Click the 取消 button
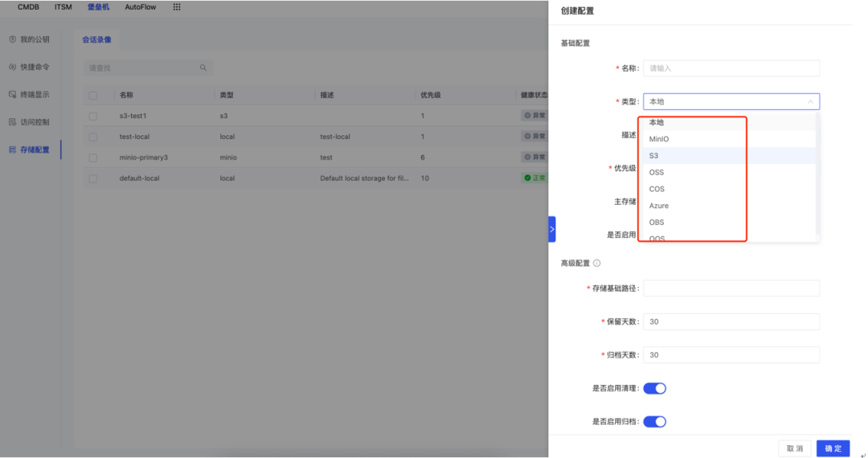The image size is (868, 458). click(x=795, y=448)
